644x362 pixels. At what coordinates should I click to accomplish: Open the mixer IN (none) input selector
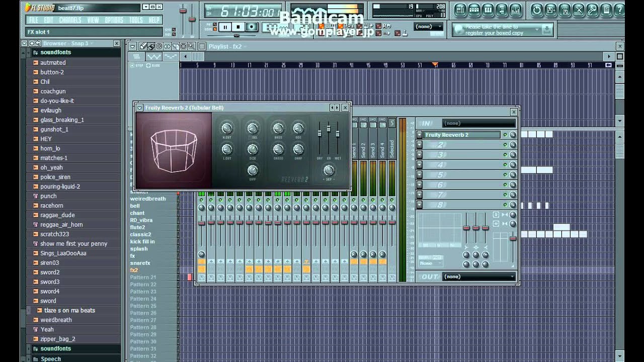479,123
